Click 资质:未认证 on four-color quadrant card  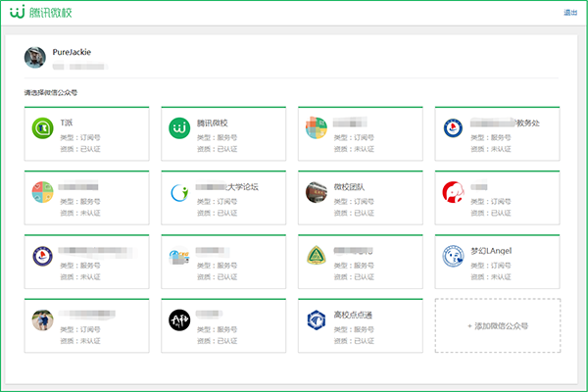(80, 213)
